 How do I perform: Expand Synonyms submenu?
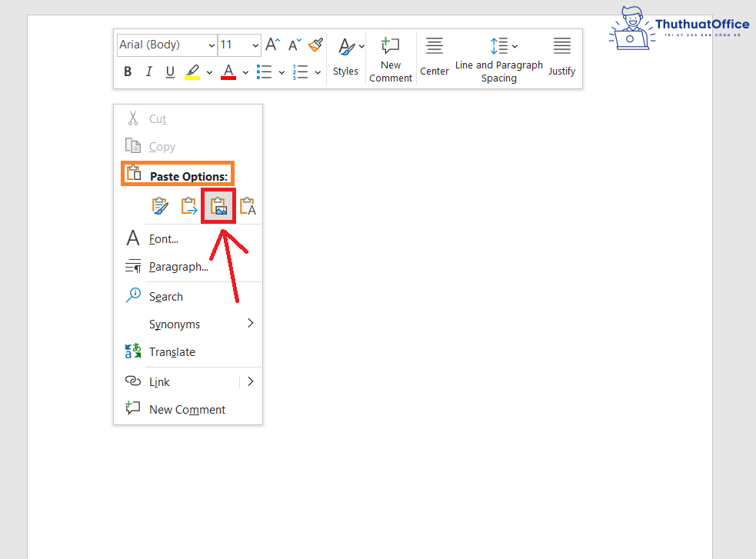pyautogui.click(x=188, y=324)
